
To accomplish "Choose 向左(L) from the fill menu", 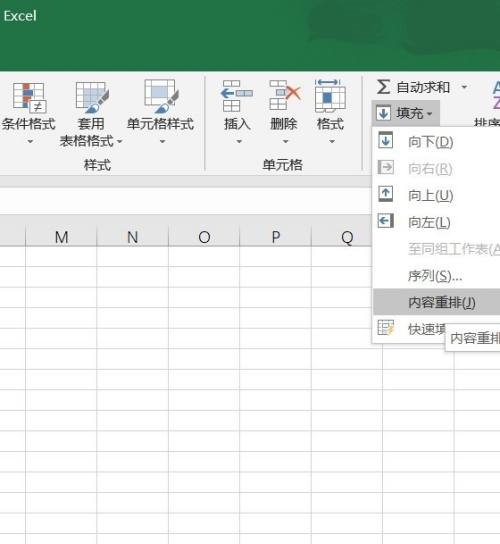I will (436, 222).
